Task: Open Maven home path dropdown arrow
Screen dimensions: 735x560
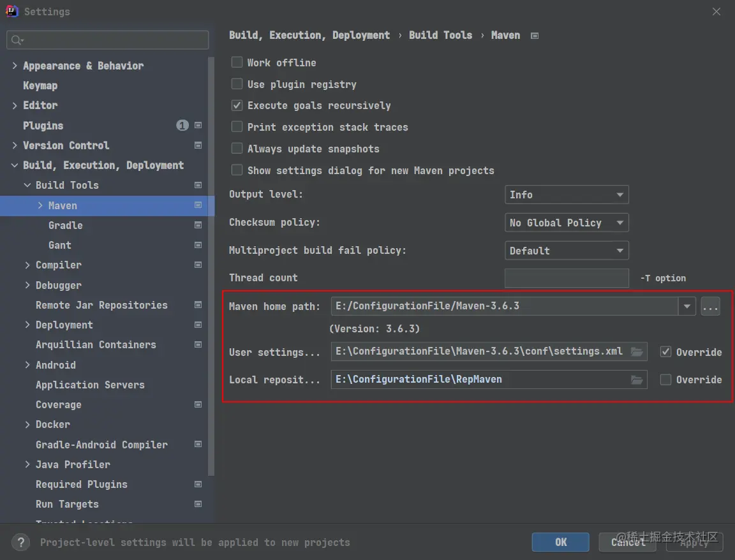Action: point(687,307)
